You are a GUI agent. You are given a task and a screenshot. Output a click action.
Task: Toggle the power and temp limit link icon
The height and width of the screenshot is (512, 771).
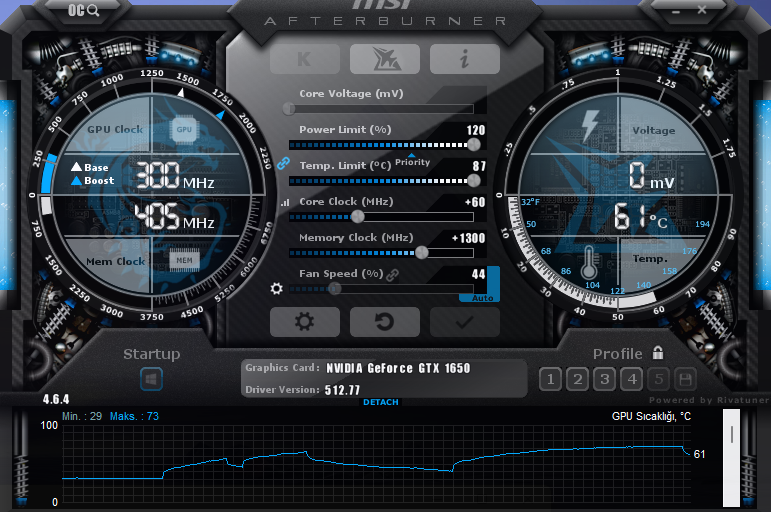[x=283, y=163]
